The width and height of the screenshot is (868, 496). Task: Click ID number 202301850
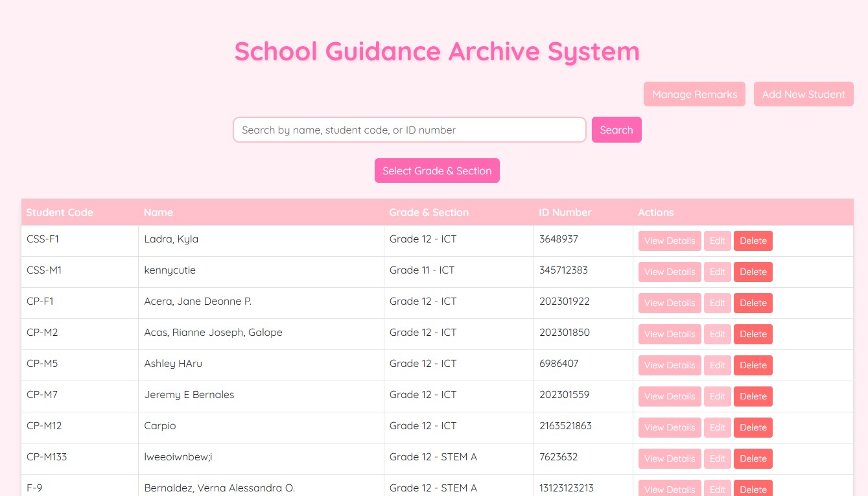point(565,332)
